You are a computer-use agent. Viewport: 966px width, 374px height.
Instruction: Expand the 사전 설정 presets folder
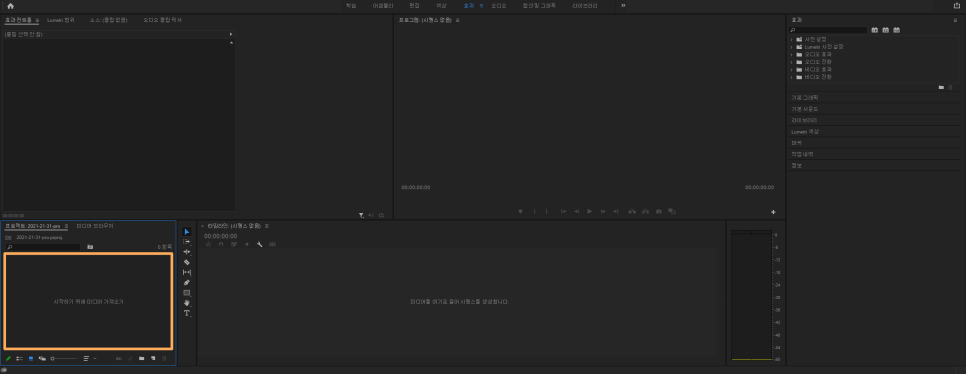click(791, 39)
